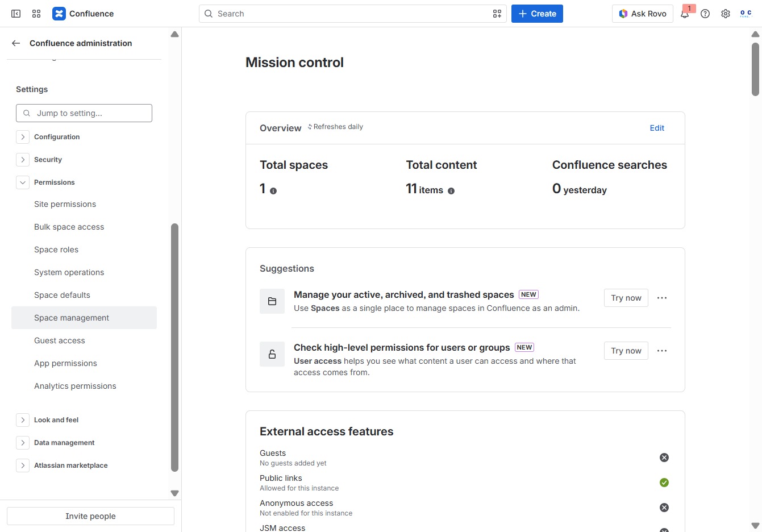
Task: Click the lock icon for Check permissions suggestion
Action: [x=272, y=354]
